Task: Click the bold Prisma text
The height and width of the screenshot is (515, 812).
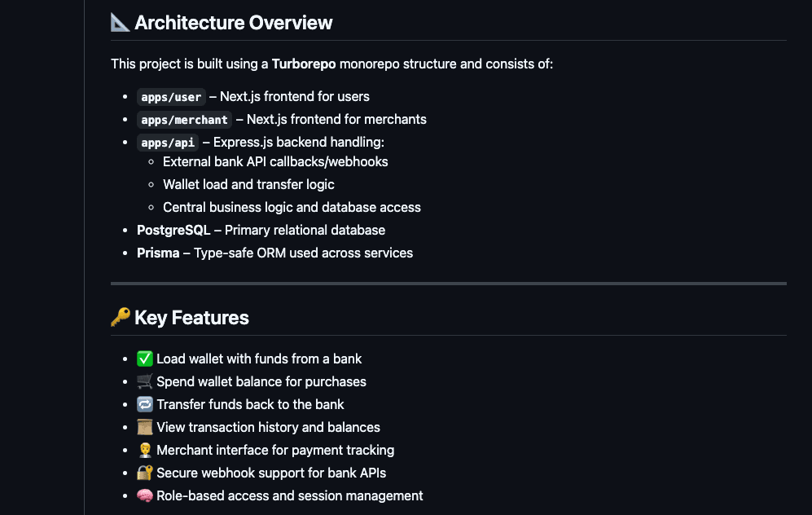Action: (x=158, y=253)
